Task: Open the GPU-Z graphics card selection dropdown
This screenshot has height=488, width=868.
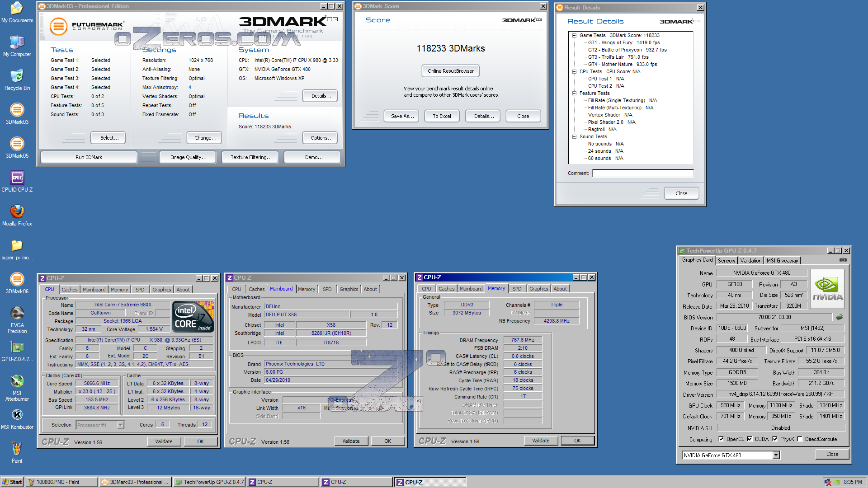Action: pos(776,455)
